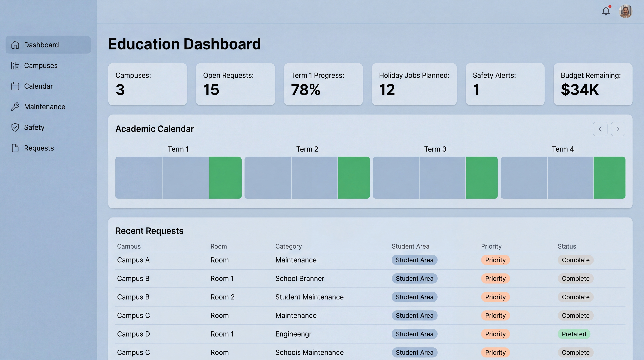
Task: Sort by the Category column header
Action: tap(289, 246)
